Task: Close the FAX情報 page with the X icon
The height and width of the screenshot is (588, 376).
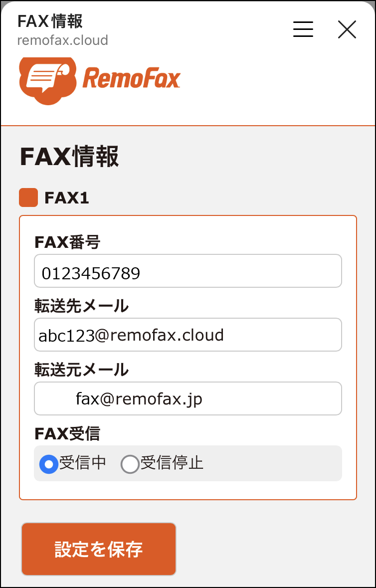Action: click(347, 29)
